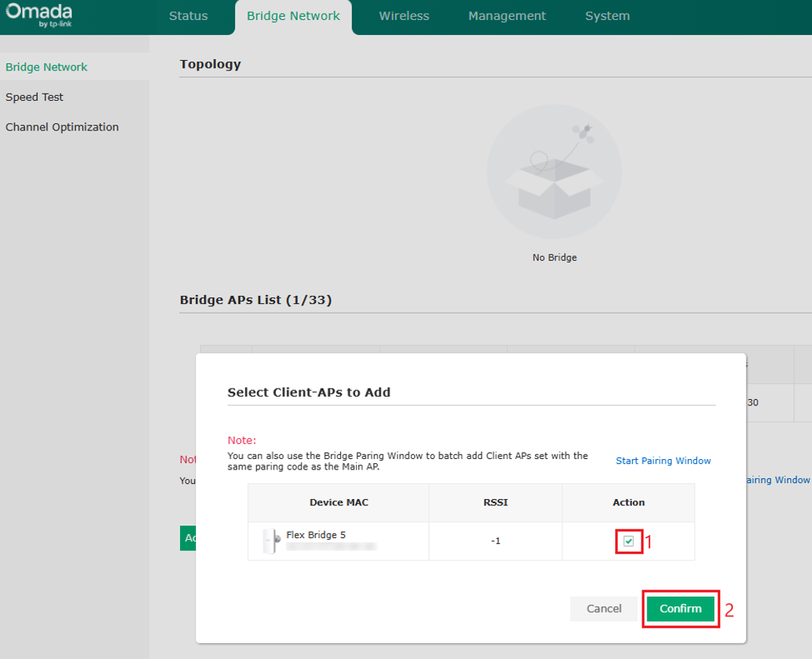Toggle the Flex Bridge 5 checkbox

tap(629, 541)
